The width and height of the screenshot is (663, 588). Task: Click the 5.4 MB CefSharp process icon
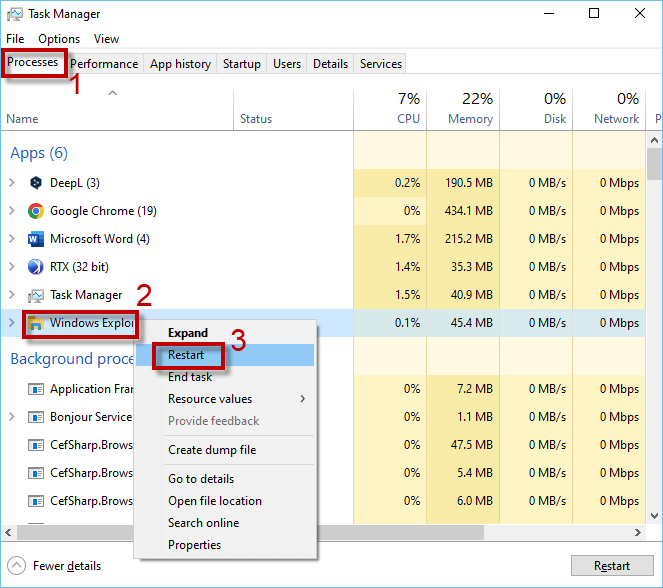(36, 473)
